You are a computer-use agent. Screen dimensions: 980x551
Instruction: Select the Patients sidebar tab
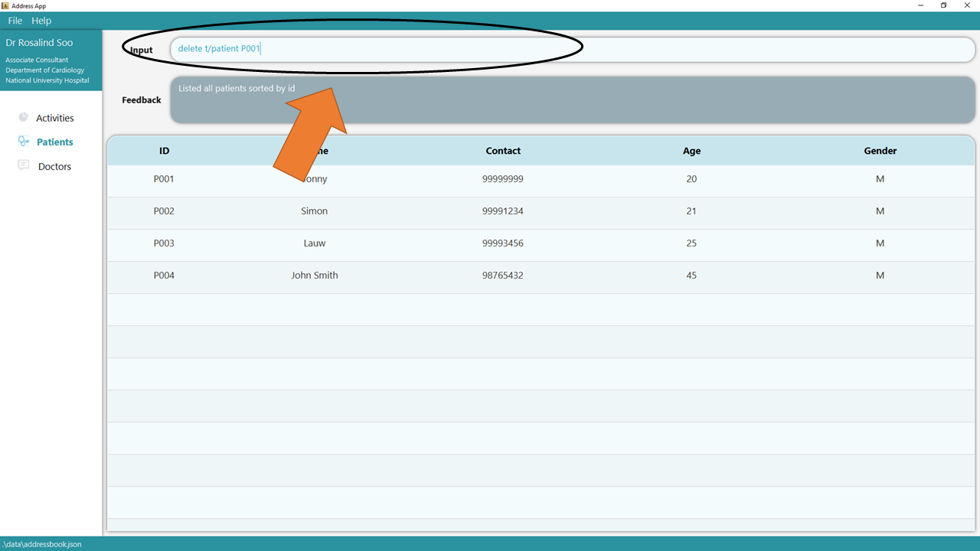pos(54,142)
